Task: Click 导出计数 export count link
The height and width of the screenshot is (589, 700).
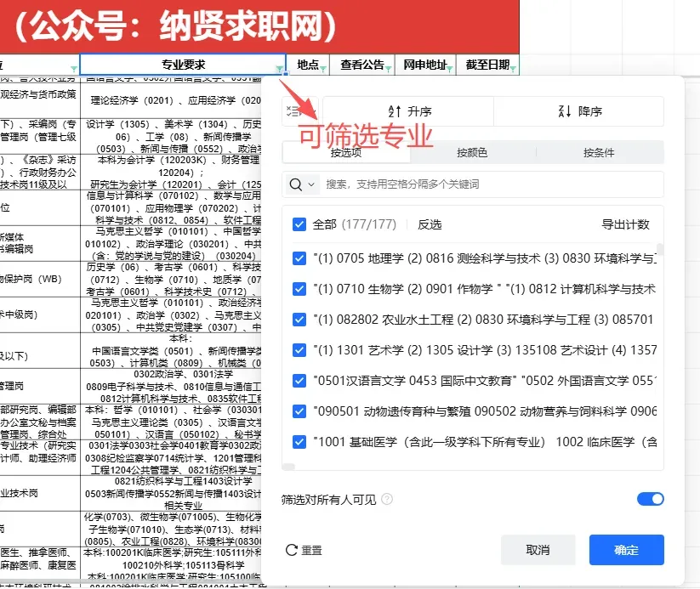Action: coord(625,224)
